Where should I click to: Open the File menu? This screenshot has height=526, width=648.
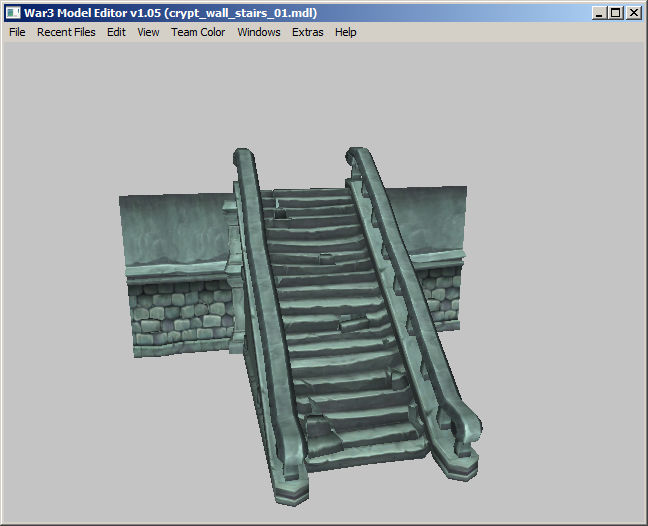pos(17,32)
